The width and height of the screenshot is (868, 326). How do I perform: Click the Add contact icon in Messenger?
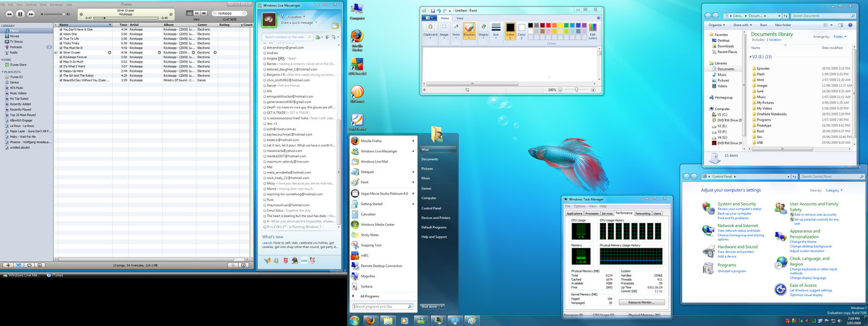tap(318, 37)
